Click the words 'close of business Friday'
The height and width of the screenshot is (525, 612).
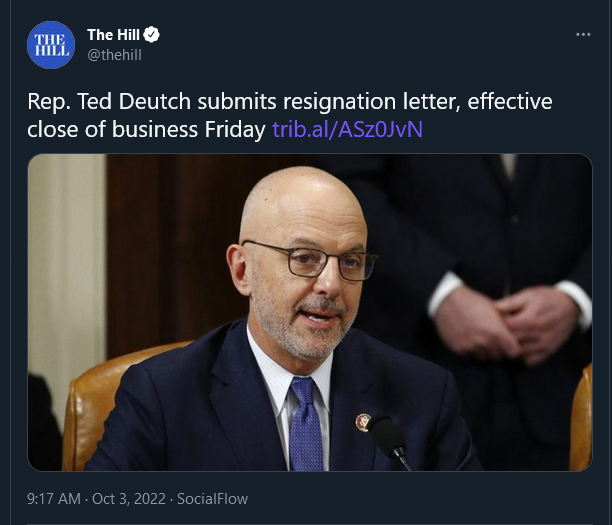(146, 129)
